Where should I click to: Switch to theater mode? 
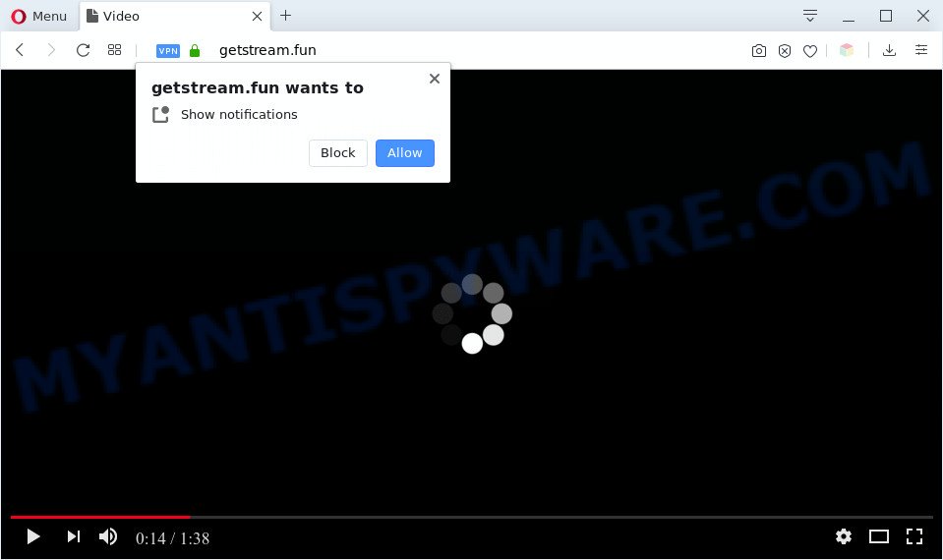click(x=879, y=536)
